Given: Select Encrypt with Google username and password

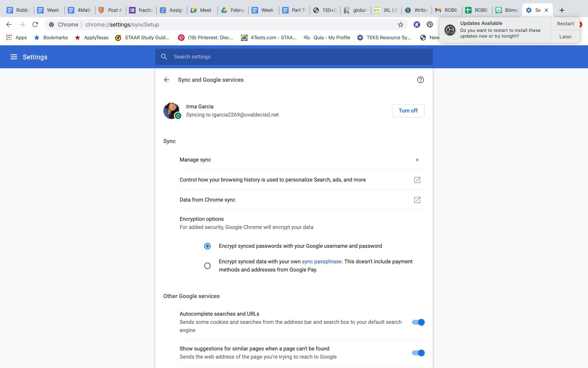Looking at the screenshot, I should [207, 246].
